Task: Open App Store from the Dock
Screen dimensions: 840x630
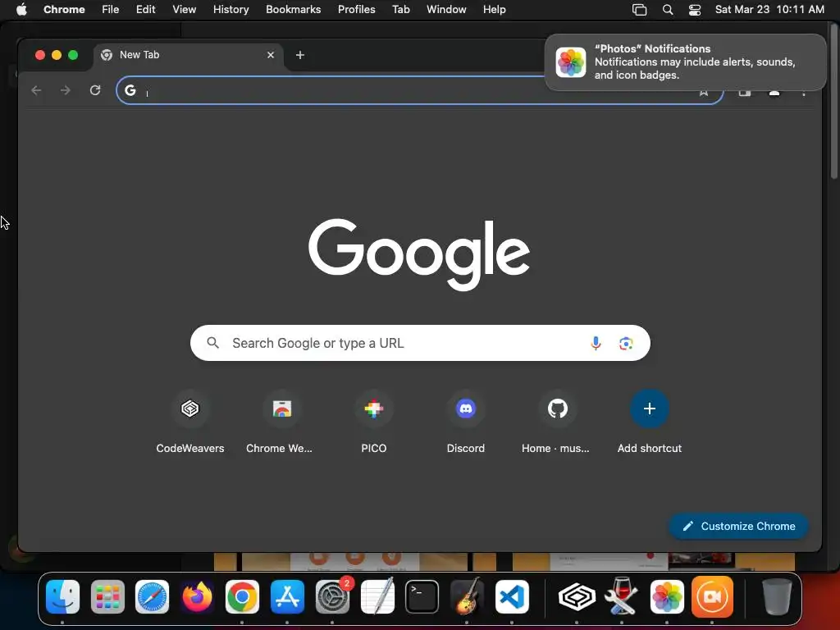Action: click(x=287, y=596)
